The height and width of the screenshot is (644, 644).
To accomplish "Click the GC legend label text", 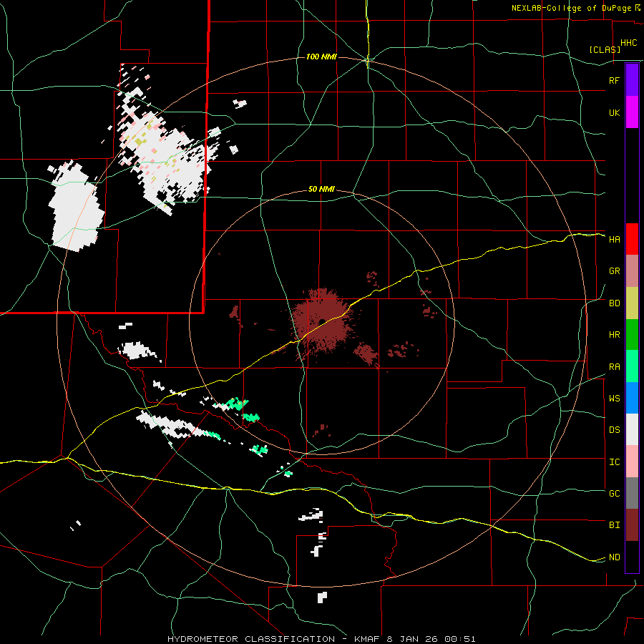I will pyautogui.click(x=614, y=493).
